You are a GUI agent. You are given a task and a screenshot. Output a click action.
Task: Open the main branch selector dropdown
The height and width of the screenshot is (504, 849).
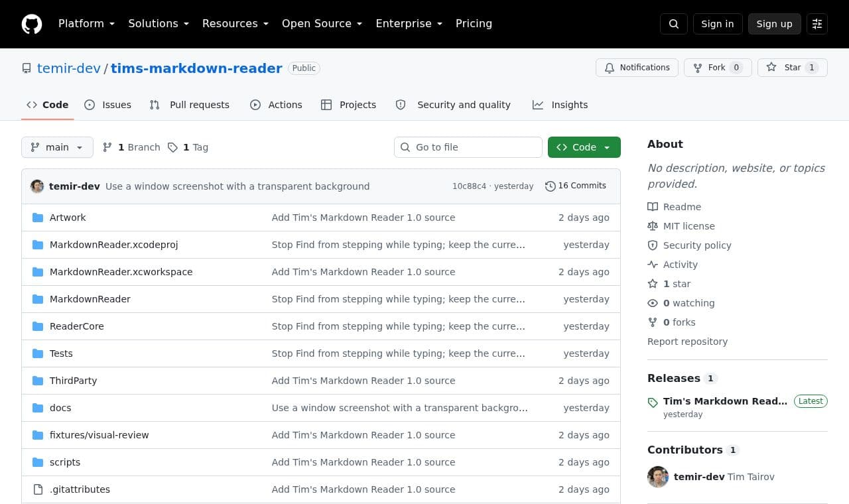pyautogui.click(x=57, y=147)
